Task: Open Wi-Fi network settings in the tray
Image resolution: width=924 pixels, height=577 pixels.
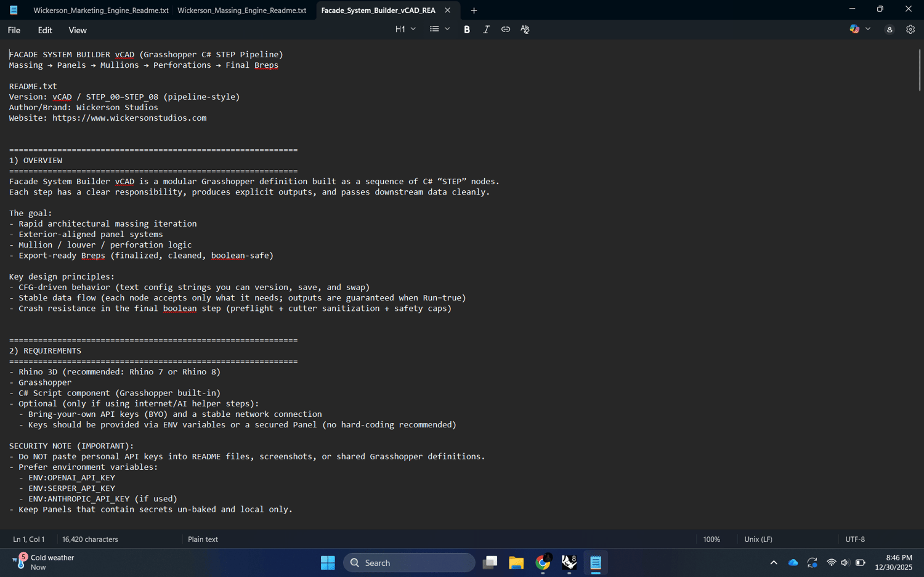Action: coord(831,563)
